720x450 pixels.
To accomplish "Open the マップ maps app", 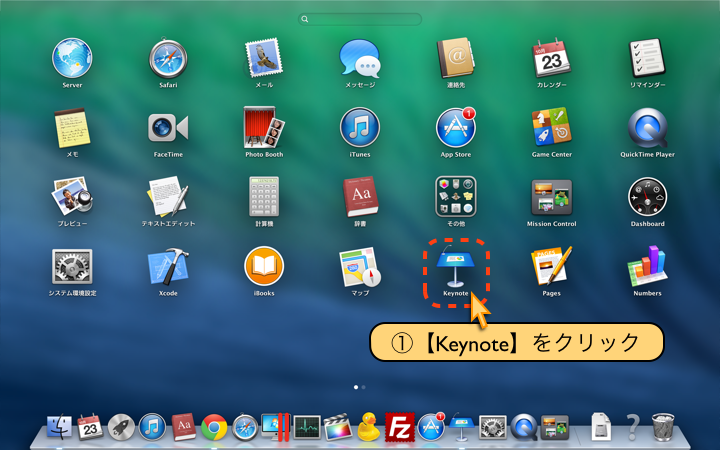I will (x=360, y=266).
